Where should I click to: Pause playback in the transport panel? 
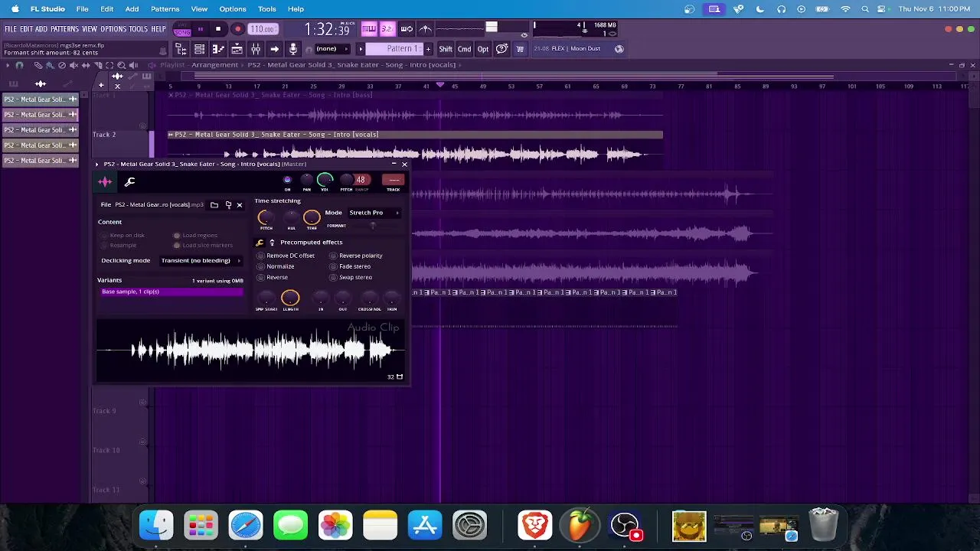pyautogui.click(x=201, y=29)
